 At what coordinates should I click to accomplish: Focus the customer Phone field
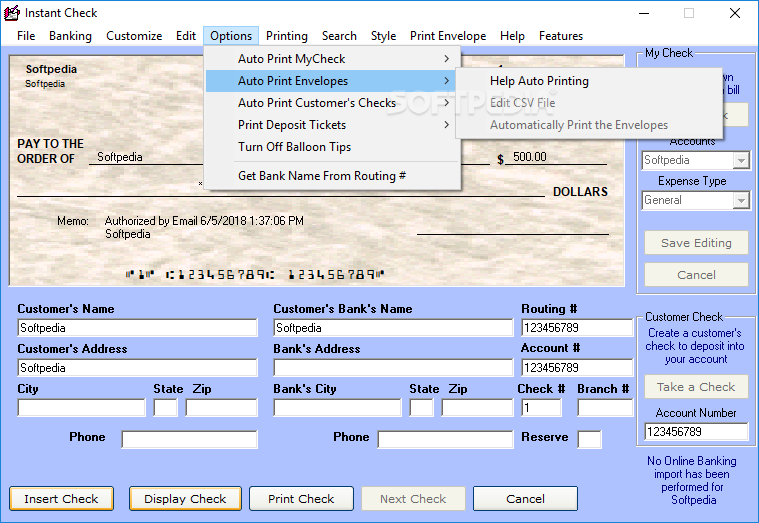point(190,439)
